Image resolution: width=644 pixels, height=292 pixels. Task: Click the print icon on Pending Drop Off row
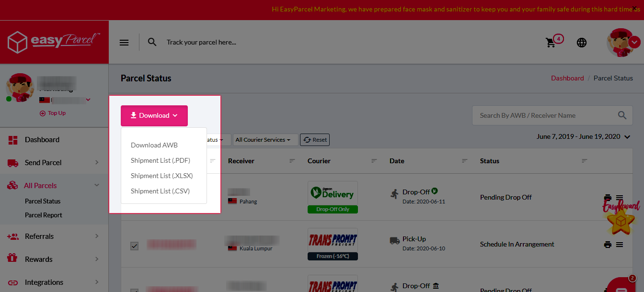click(608, 197)
